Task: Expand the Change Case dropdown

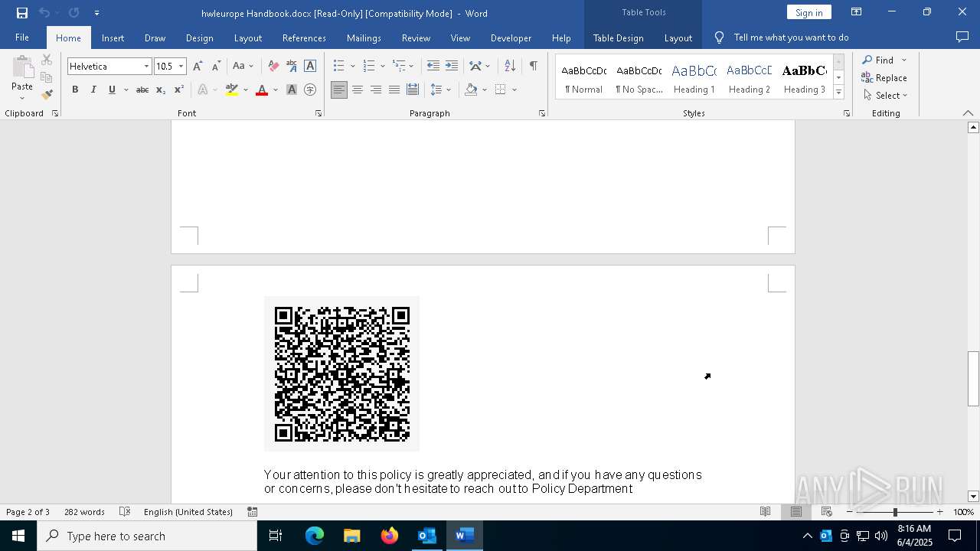Action: (251, 67)
